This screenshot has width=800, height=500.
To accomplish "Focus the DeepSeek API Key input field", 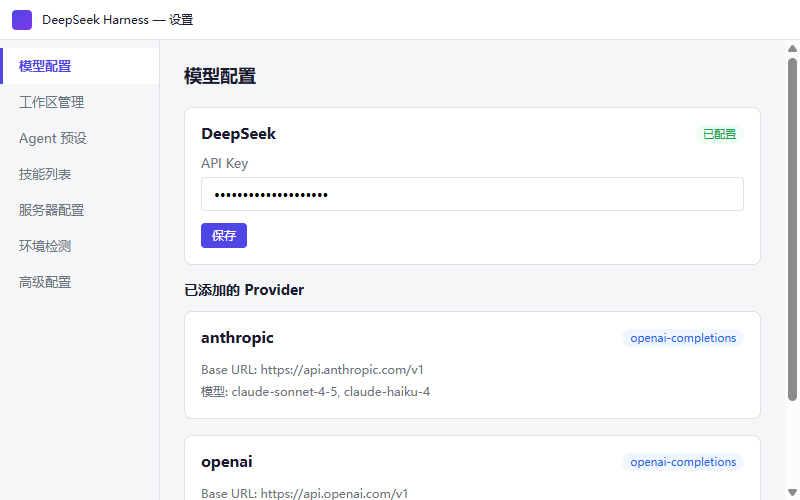I will 472,194.
